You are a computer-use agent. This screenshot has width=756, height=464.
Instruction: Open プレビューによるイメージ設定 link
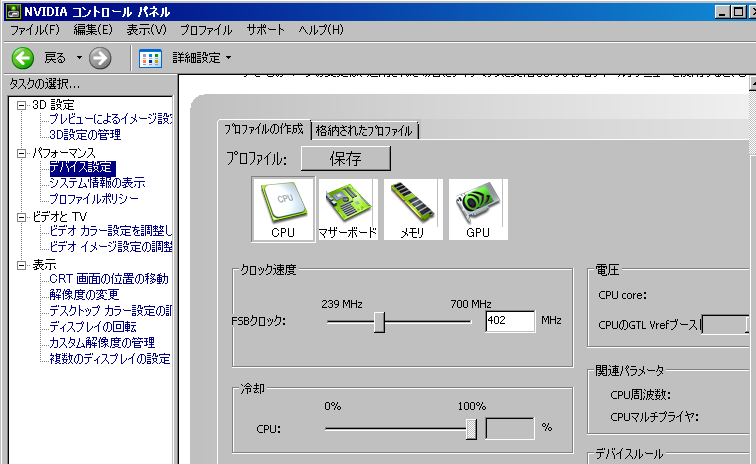click(110, 119)
